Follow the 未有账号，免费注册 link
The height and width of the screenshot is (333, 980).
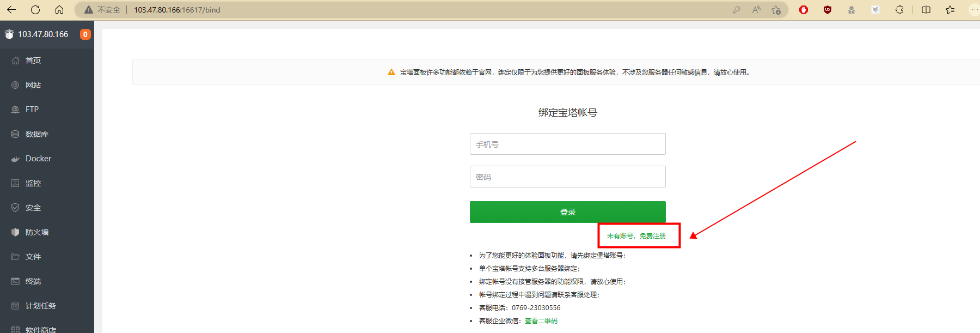tap(636, 236)
